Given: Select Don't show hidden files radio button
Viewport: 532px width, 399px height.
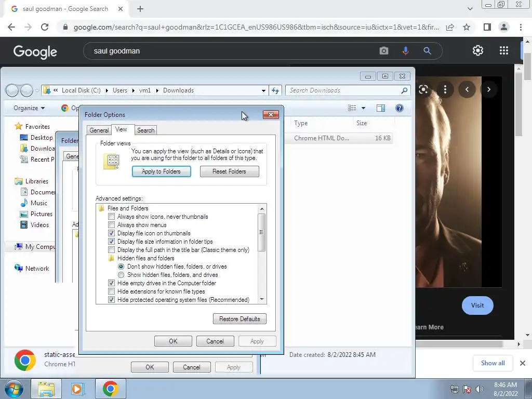Looking at the screenshot, I should point(121,267).
